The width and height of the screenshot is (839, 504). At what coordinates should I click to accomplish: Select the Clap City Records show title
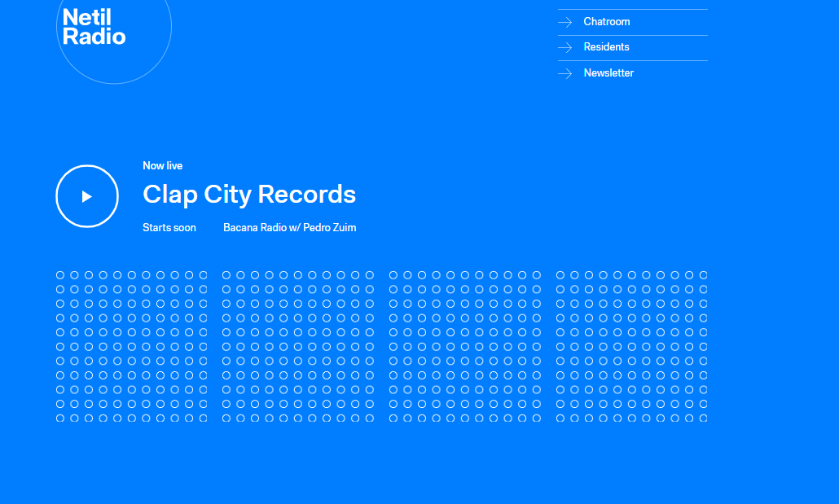(x=249, y=195)
